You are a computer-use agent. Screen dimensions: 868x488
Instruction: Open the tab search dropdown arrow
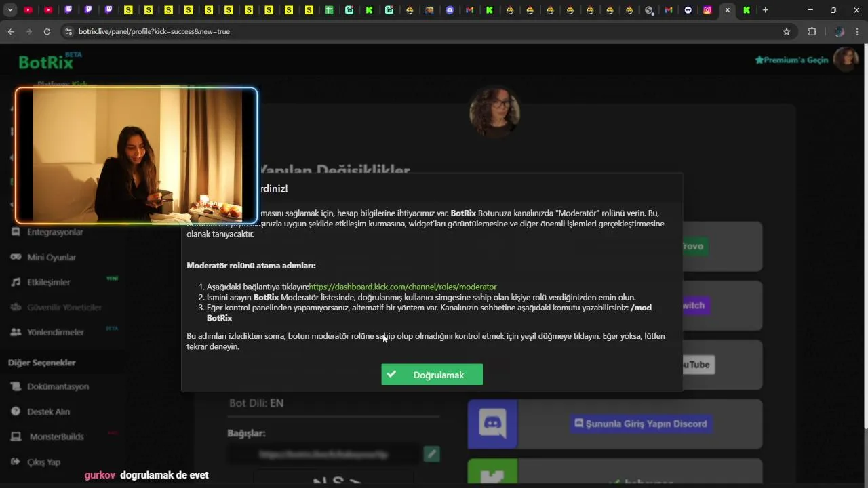(x=10, y=10)
